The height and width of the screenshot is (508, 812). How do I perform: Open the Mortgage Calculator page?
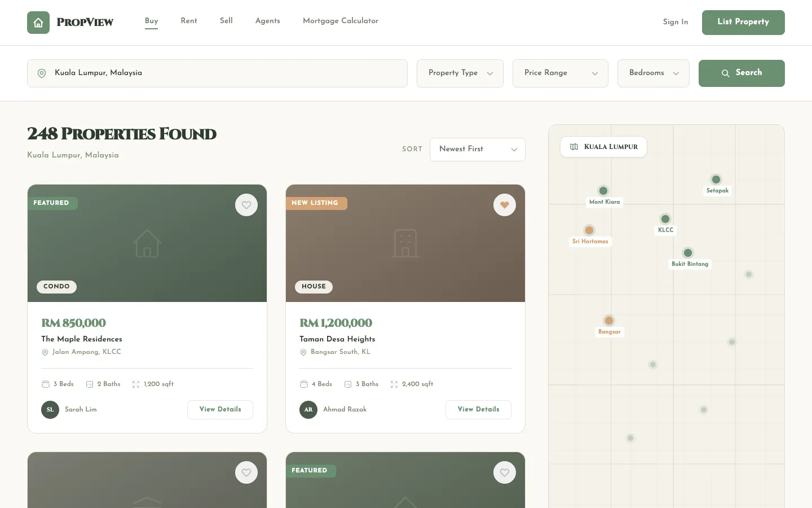(341, 21)
